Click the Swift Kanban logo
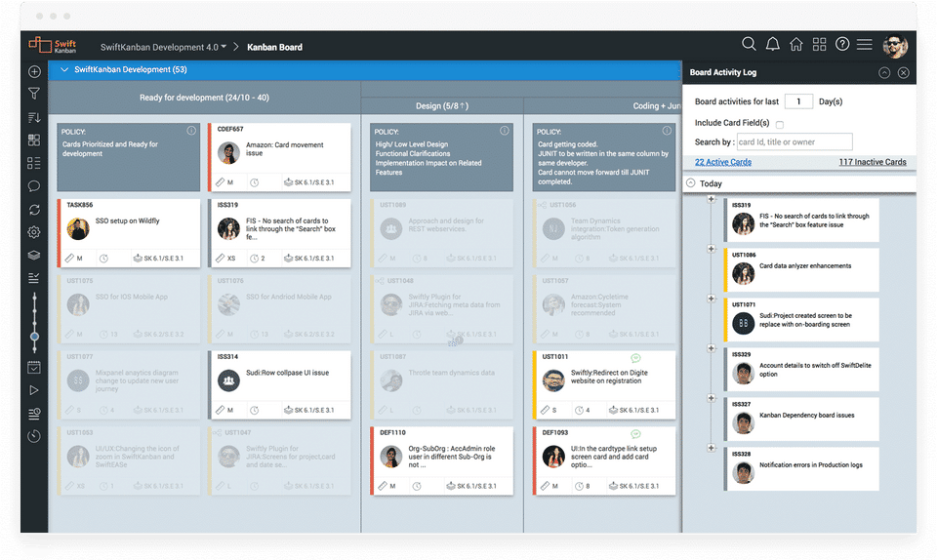Screen dimensions: 937x560 [x=53, y=46]
